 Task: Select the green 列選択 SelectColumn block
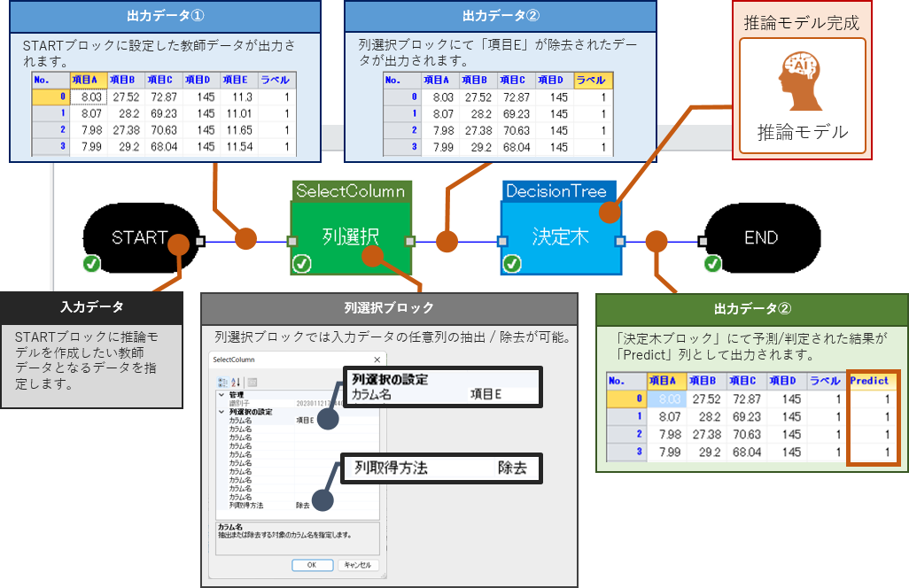tap(352, 237)
